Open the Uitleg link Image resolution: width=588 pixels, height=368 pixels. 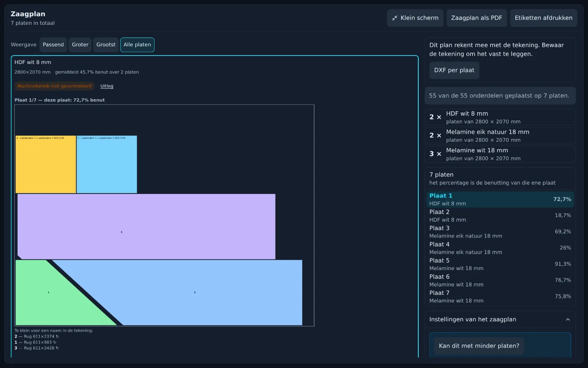[107, 86]
